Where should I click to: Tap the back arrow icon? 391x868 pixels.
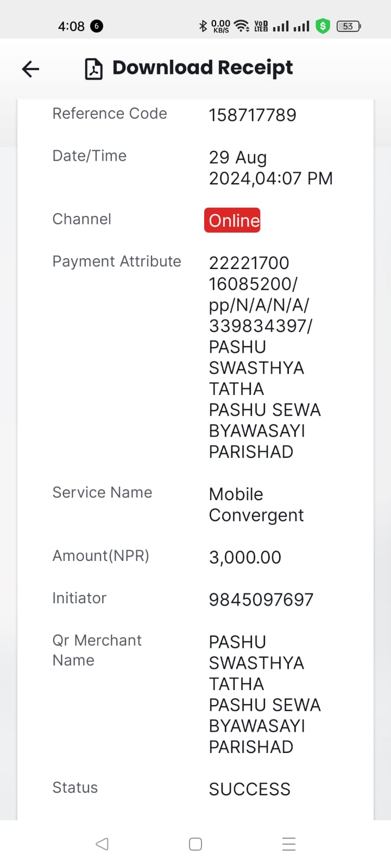tap(30, 69)
